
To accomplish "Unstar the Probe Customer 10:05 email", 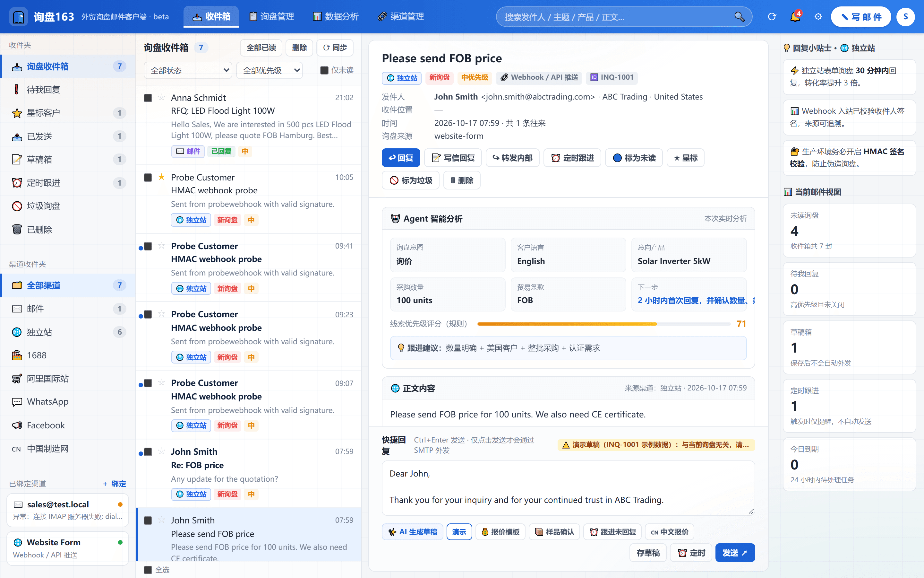I will coord(161,177).
